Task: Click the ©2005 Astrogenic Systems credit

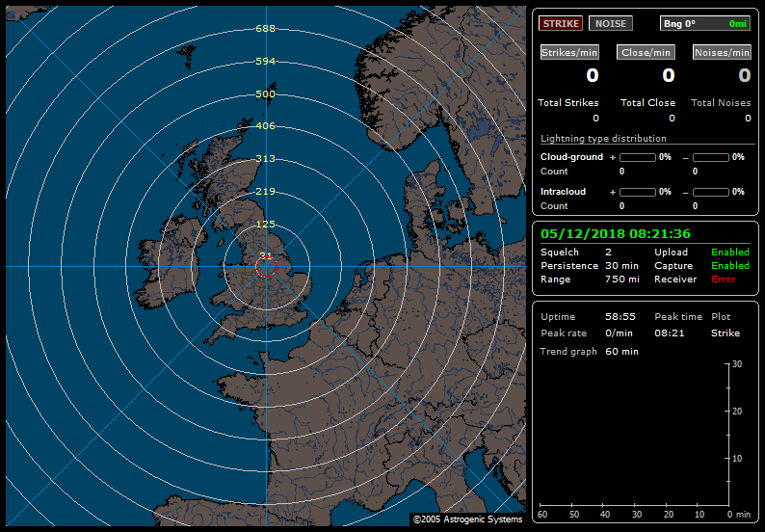Action: tap(467, 519)
